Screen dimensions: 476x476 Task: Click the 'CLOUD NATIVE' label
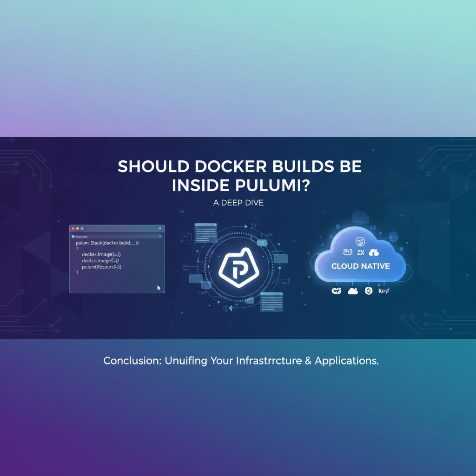[361, 266]
